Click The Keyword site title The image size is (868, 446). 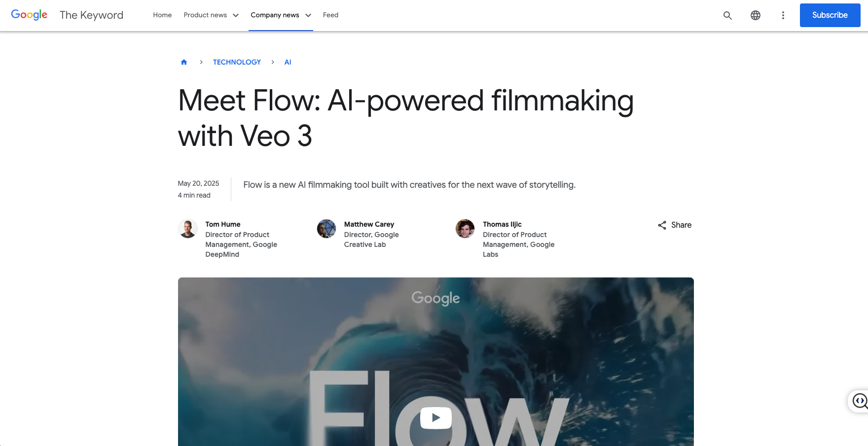click(91, 15)
